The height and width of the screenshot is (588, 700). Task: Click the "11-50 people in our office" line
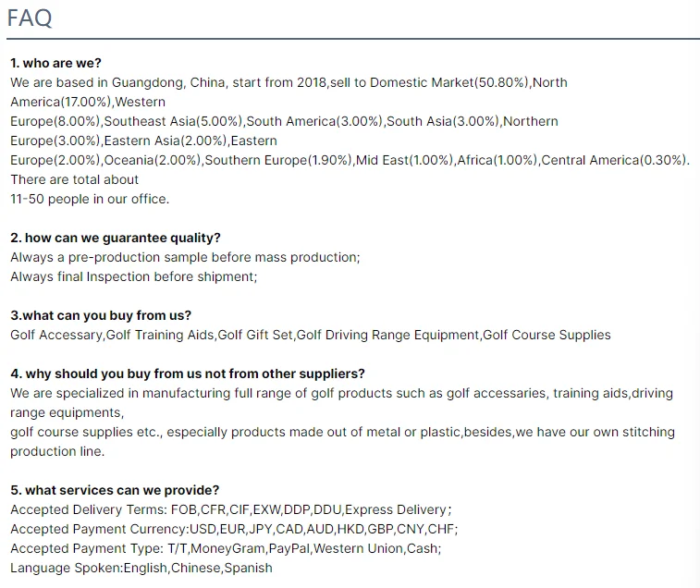click(x=90, y=199)
